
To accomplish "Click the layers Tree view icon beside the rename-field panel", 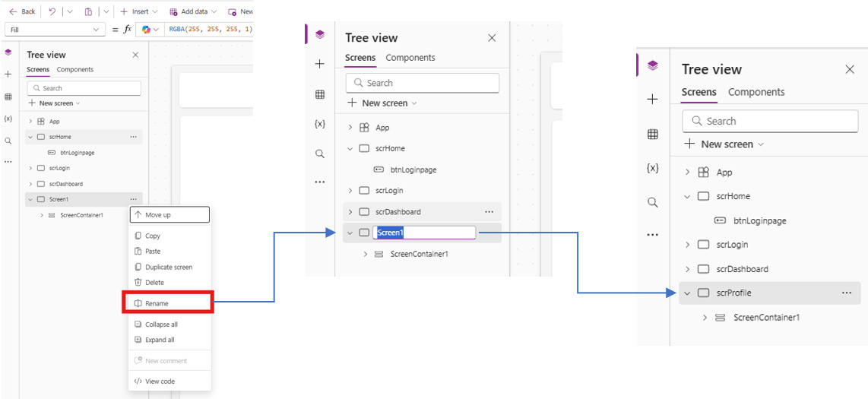I will coord(319,34).
